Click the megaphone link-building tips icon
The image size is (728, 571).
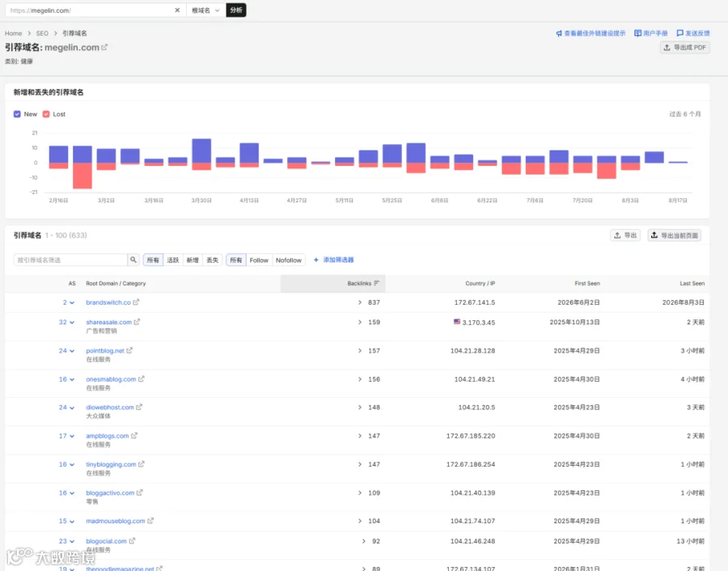point(559,33)
